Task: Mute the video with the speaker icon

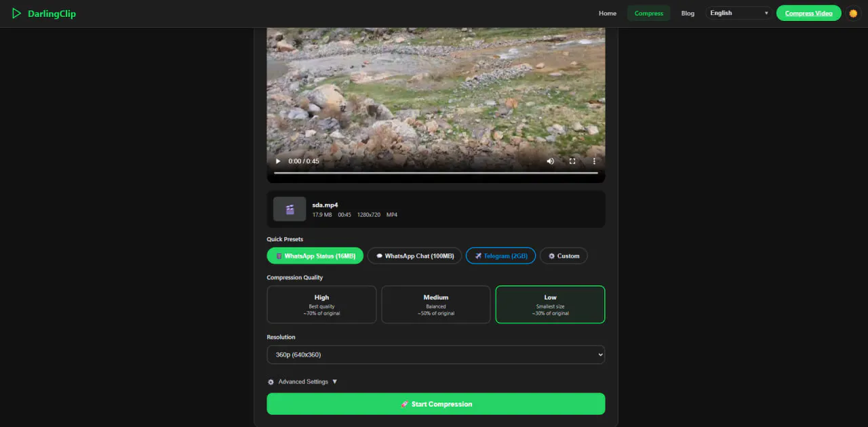Action: pos(550,161)
